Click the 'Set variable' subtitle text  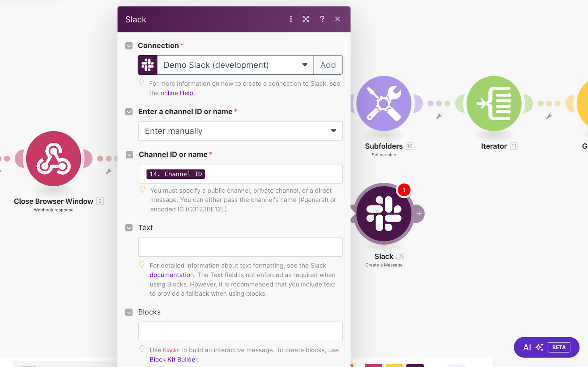tap(384, 155)
